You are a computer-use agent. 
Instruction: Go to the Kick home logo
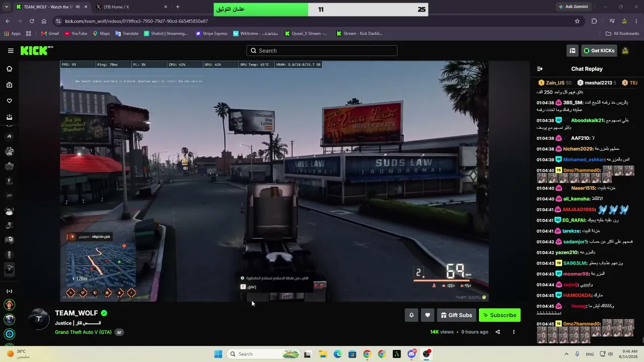[x=36, y=50]
